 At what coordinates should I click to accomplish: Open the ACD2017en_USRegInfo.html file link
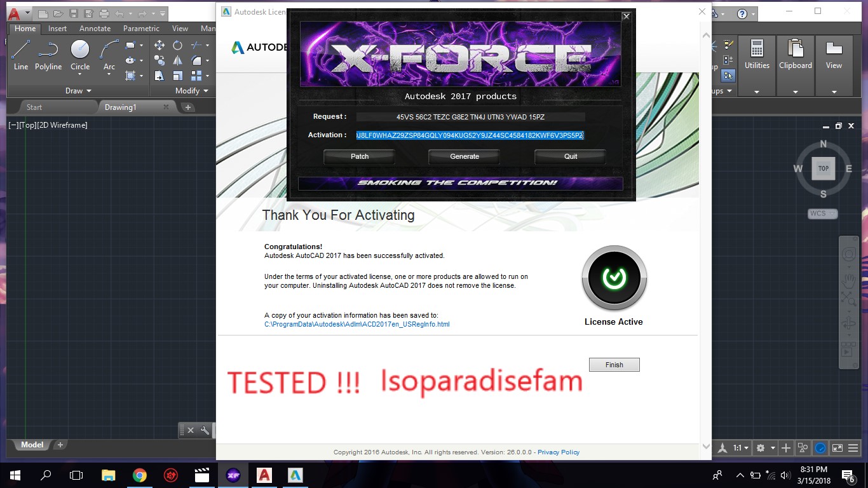(357, 324)
